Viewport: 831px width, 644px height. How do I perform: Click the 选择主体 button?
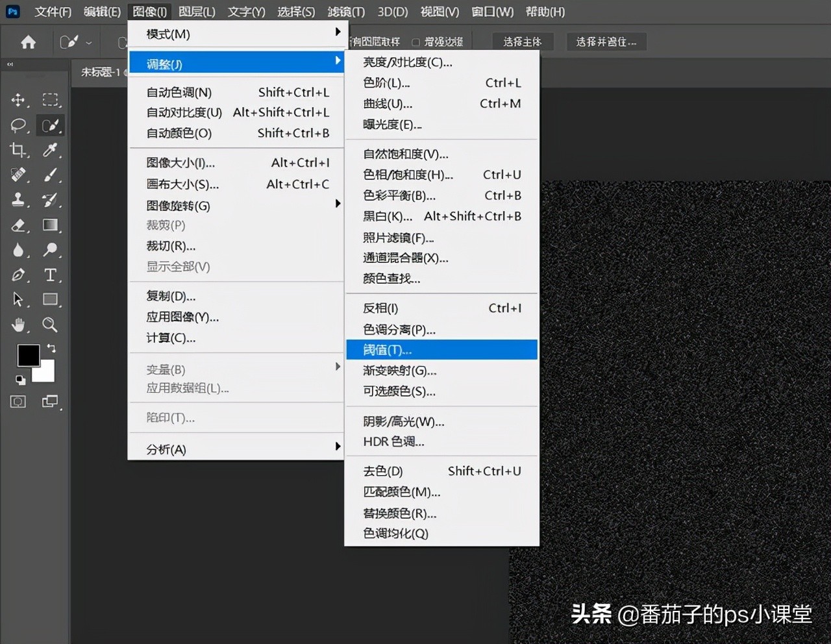(x=523, y=41)
